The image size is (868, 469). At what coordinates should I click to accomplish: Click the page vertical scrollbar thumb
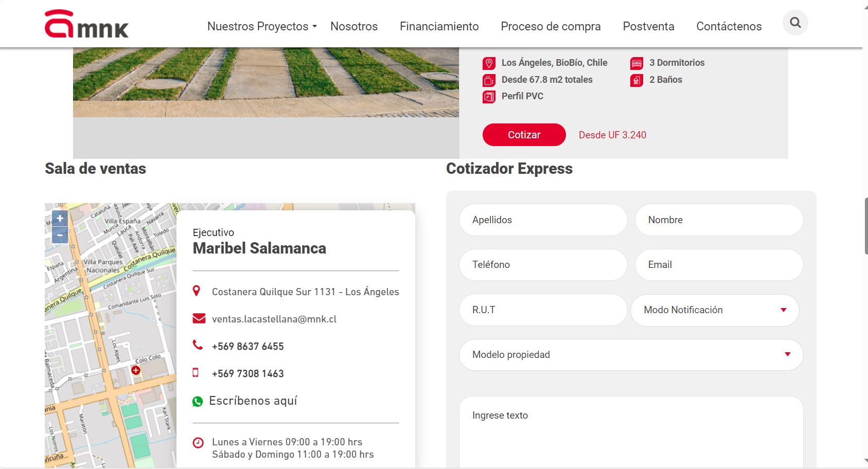tap(866, 226)
